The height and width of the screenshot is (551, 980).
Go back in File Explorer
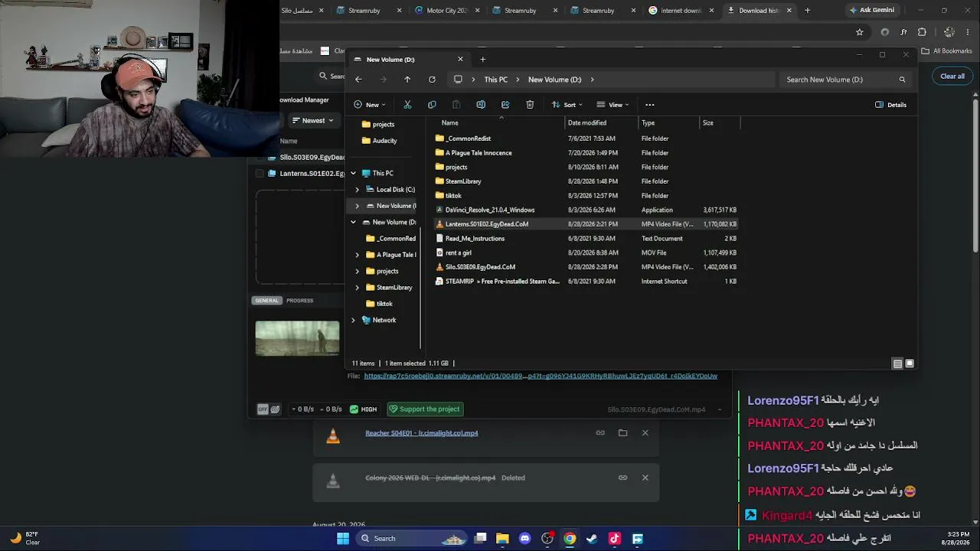pyautogui.click(x=358, y=80)
